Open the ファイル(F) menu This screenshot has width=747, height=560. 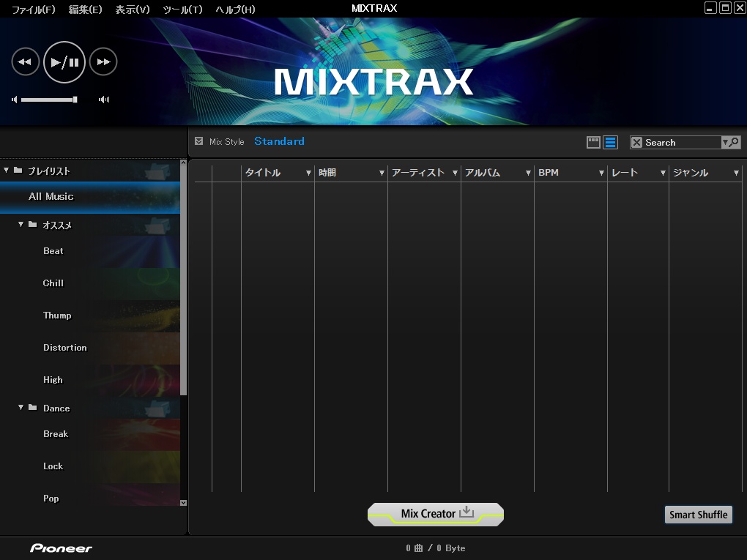pyautogui.click(x=34, y=9)
